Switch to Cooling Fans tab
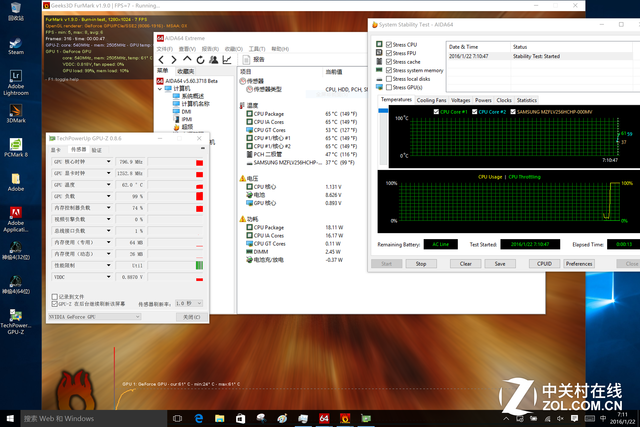Viewport: 640px width, 427px height. coord(431,100)
